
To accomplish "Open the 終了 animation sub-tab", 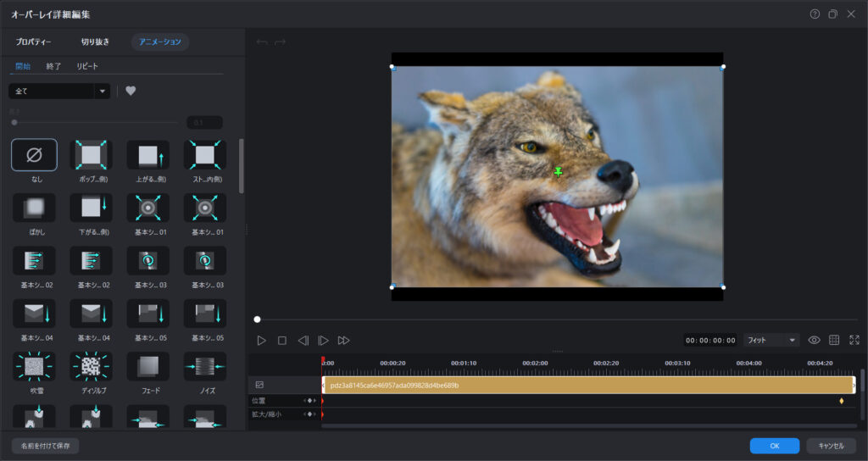I will click(x=53, y=66).
